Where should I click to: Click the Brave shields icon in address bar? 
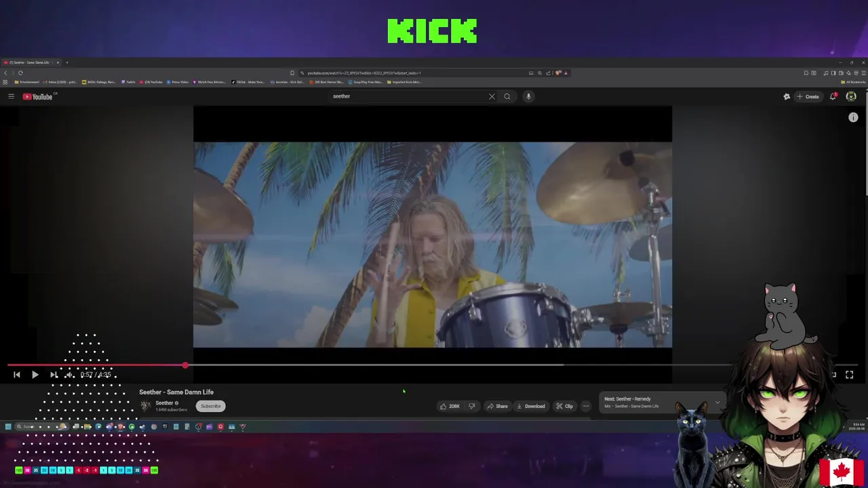point(558,73)
